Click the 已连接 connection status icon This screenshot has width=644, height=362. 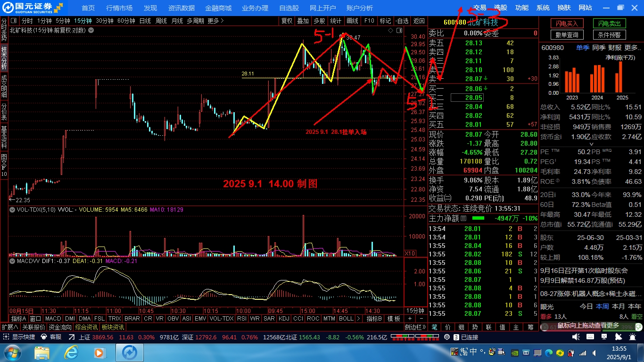(456, 337)
